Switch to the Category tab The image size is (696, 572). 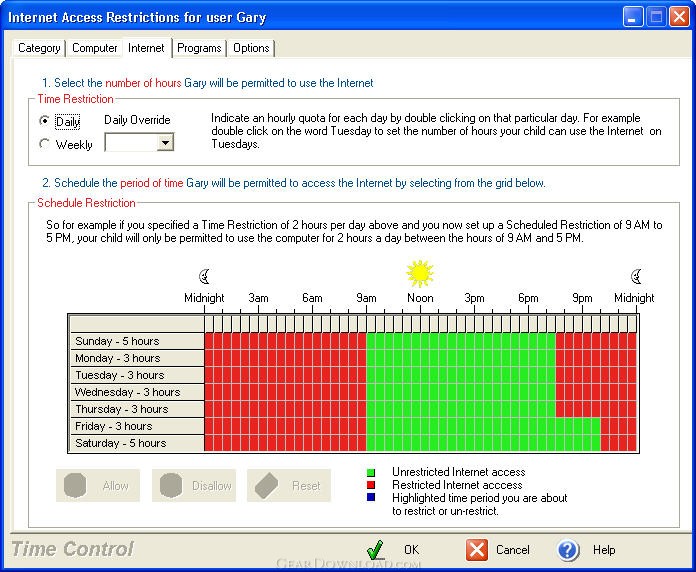pyautogui.click(x=39, y=48)
